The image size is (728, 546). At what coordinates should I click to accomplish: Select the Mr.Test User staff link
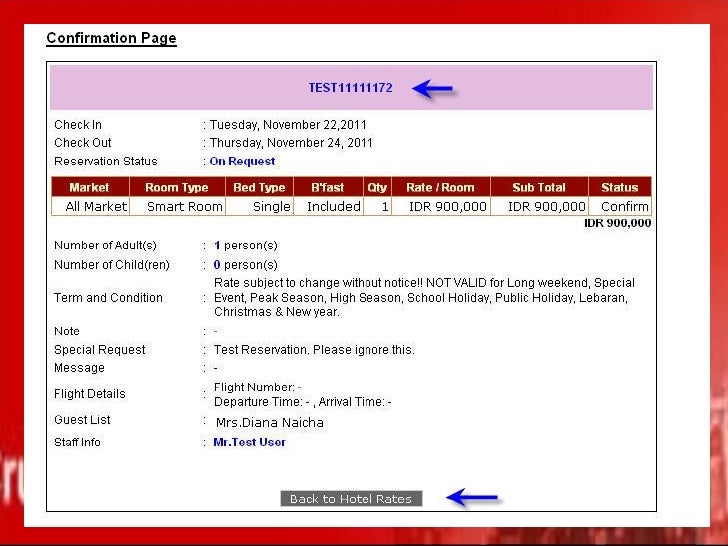pyautogui.click(x=249, y=442)
